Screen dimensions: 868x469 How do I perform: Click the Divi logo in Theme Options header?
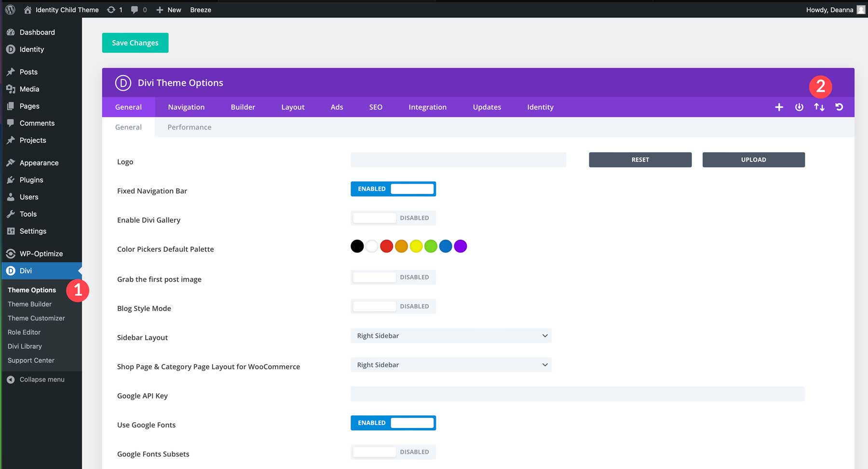coord(123,83)
